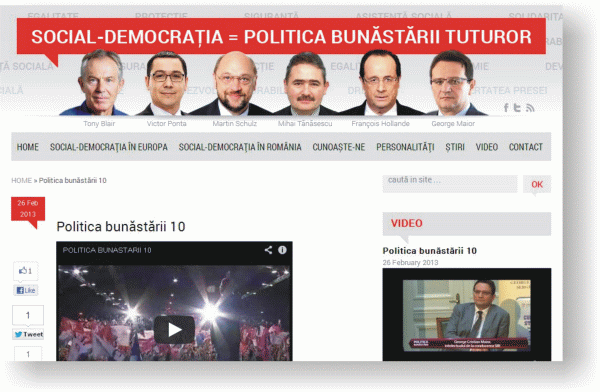Open the Contact menu item
The height and width of the screenshot is (392, 600).
[x=526, y=147]
